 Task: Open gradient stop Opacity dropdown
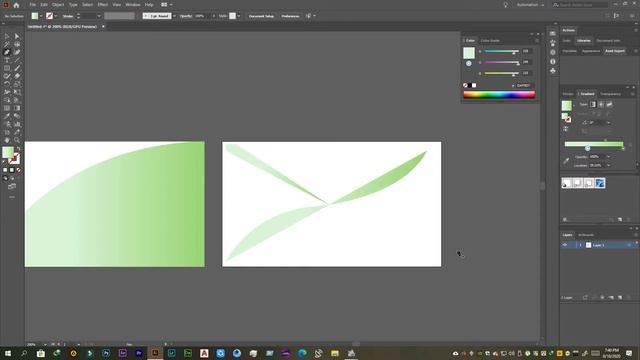[x=609, y=157]
